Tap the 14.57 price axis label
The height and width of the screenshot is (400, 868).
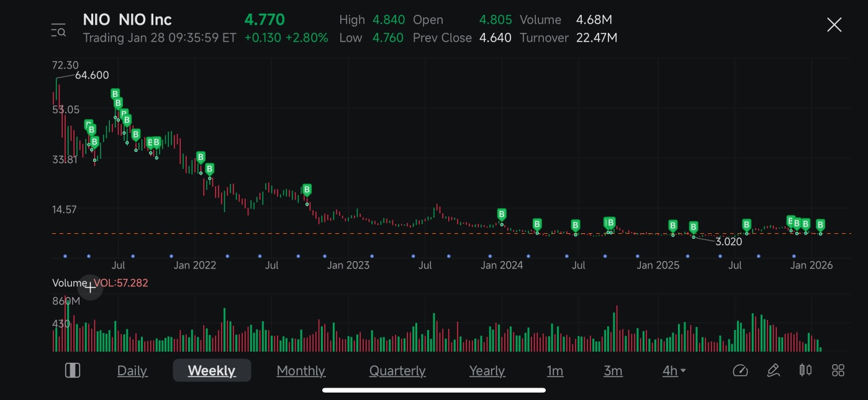[x=65, y=209]
